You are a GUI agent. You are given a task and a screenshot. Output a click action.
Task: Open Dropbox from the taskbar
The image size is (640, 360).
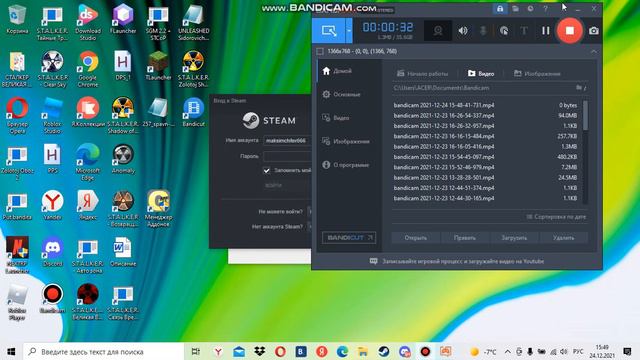coord(260,351)
